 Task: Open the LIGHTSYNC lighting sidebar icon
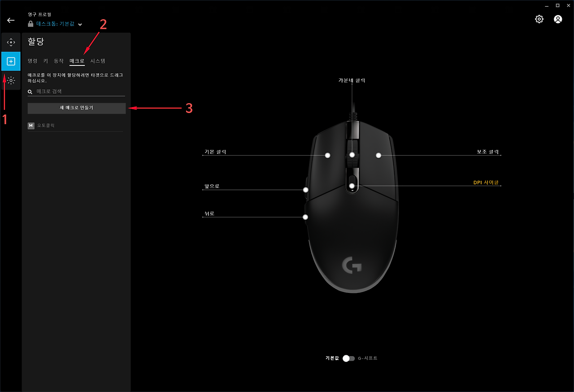click(11, 80)
